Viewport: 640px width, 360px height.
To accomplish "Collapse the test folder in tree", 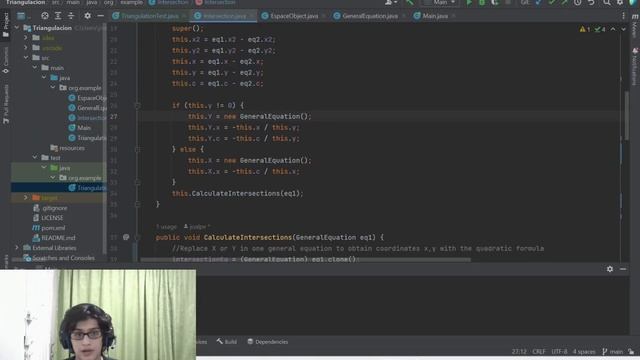I will (35, 158).
